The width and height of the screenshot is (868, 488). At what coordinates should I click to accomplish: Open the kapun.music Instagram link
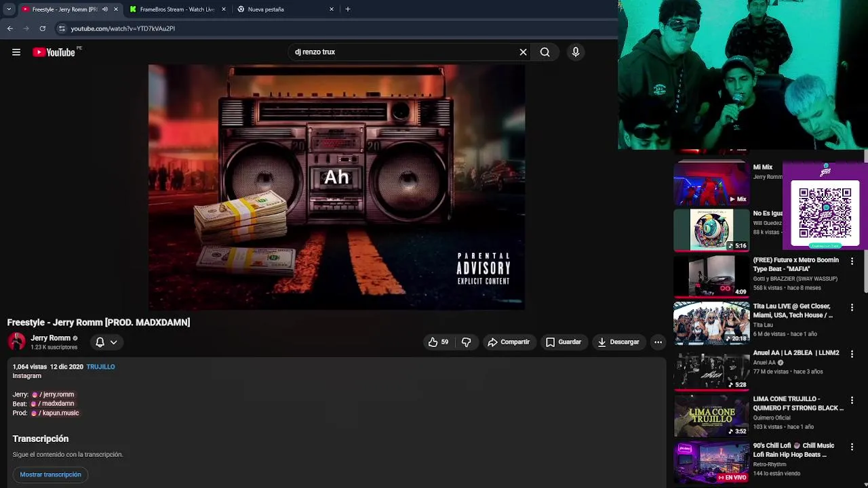click(x=55, y=413)
